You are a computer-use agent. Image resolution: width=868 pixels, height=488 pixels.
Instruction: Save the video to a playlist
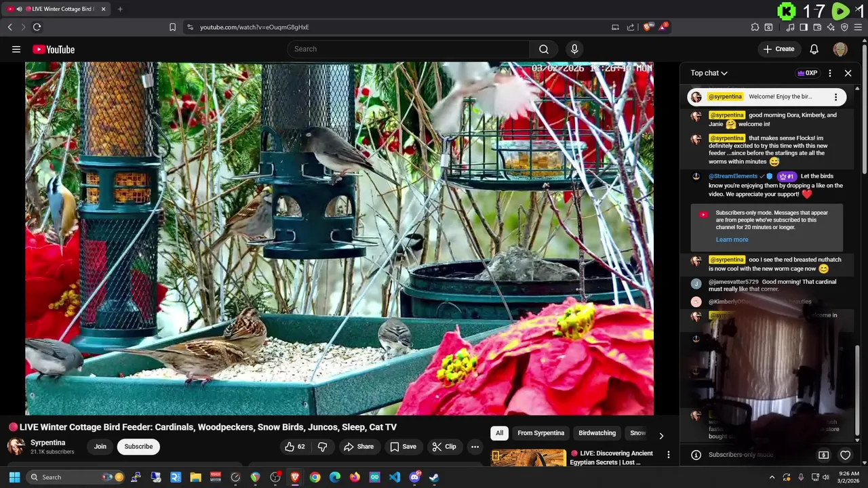(403, 447)
